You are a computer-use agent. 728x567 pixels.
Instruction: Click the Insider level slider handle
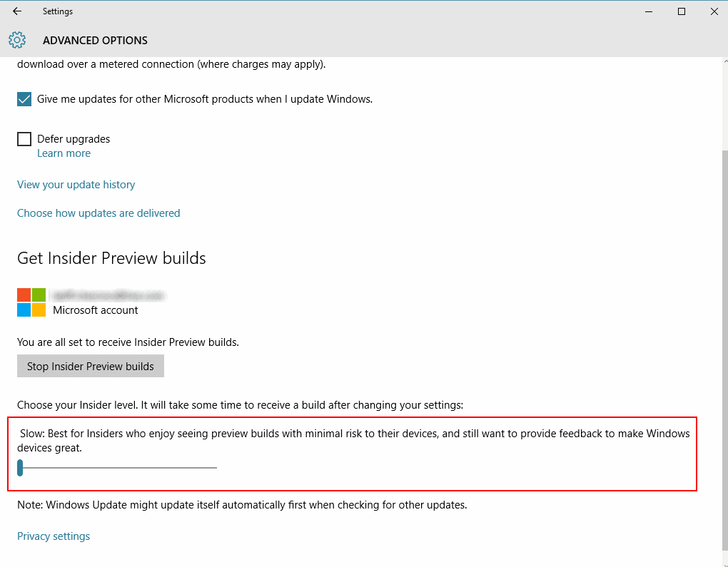point(20,468)
